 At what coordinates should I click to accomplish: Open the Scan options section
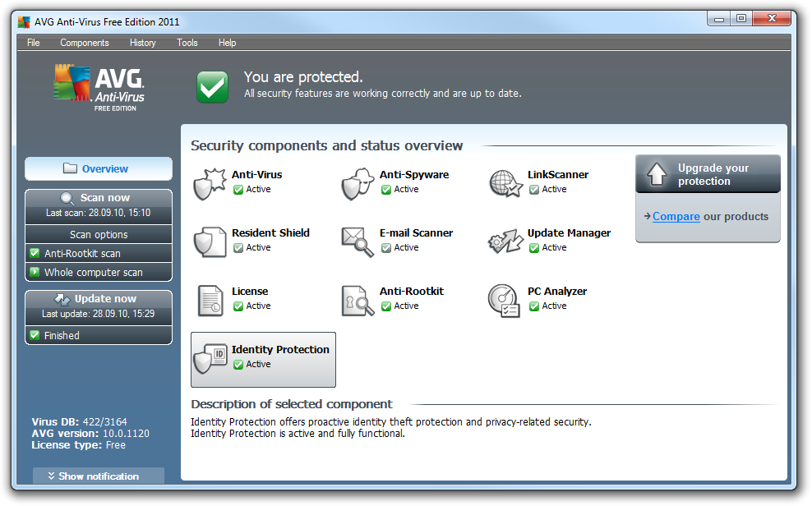[99, 235]
